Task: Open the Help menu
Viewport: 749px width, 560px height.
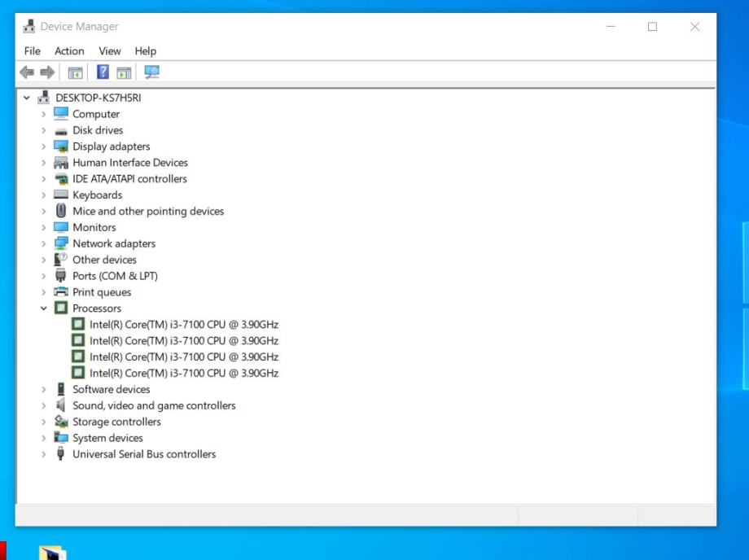Action: tap(146, 51)
